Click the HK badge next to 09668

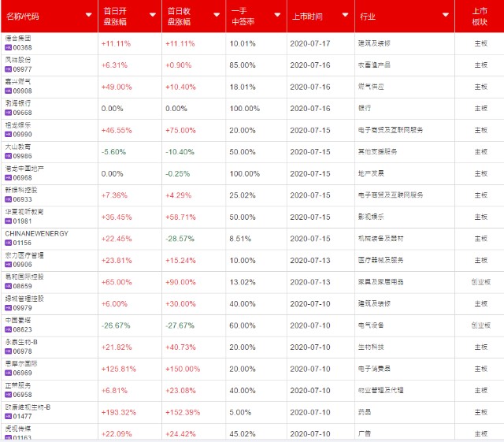[9, 113]
